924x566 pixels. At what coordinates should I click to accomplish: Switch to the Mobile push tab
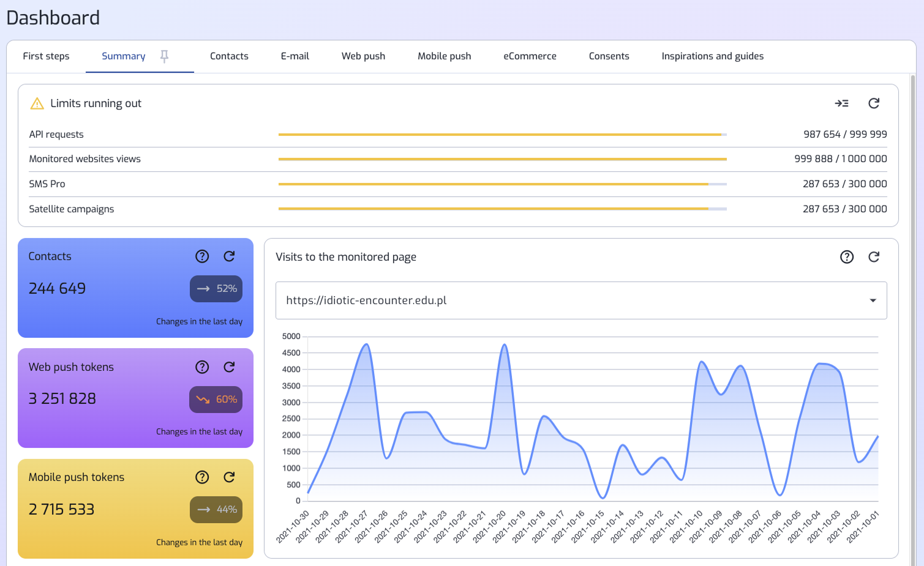click(x=445, y=56)
